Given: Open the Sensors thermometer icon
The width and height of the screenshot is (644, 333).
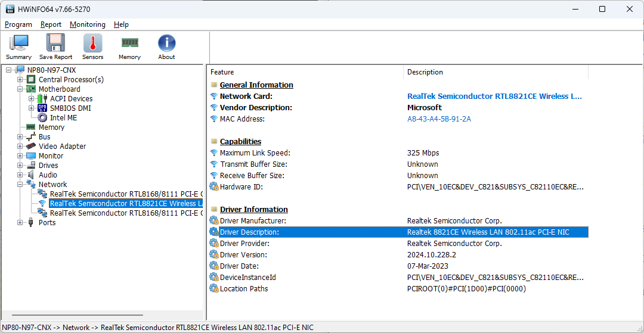Looking at the screenshot, I should 93,43.
